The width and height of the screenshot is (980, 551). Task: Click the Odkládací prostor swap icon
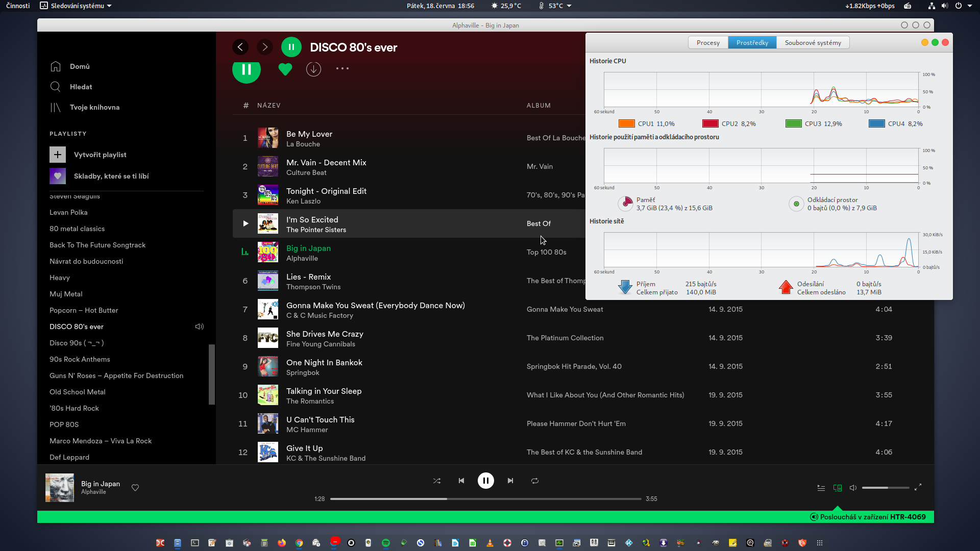pos(796,204)
